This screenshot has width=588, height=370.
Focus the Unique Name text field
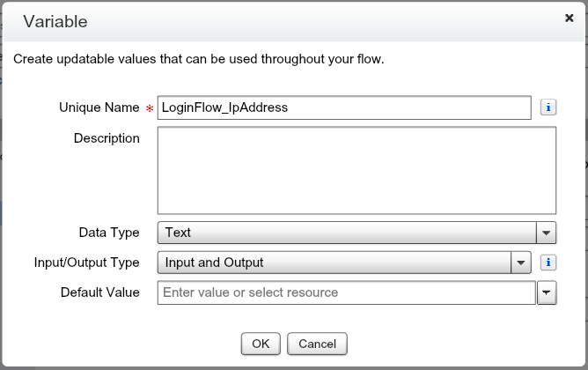[x=343, y=107]
